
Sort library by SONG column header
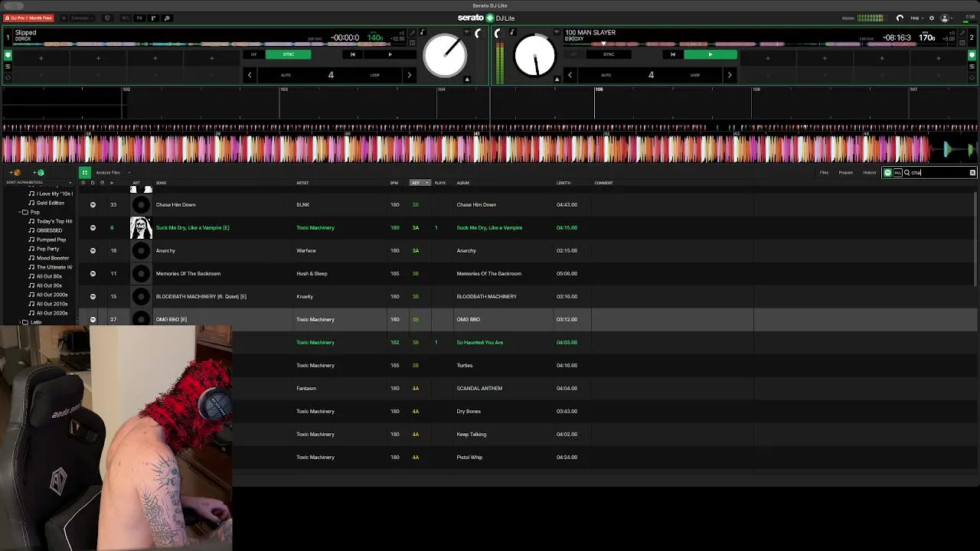pos(161,183)
